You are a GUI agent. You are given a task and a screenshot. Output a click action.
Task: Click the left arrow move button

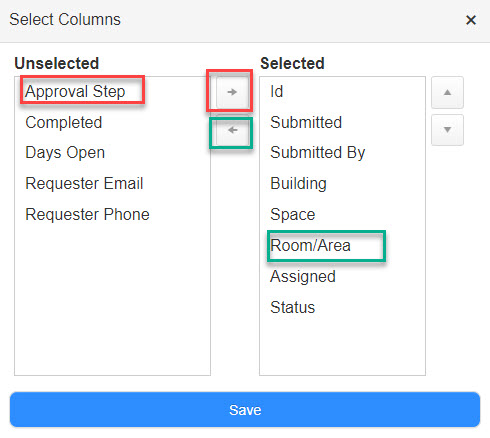point(232,130)
